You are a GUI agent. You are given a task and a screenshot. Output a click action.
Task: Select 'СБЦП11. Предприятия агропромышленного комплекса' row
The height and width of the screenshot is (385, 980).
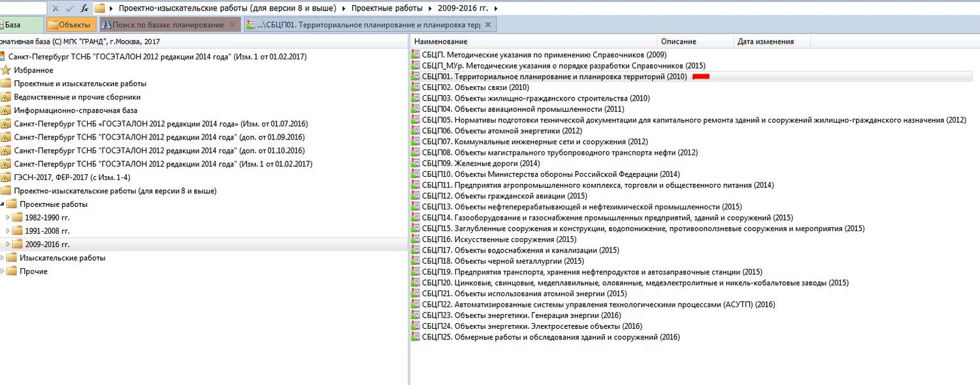598,185
